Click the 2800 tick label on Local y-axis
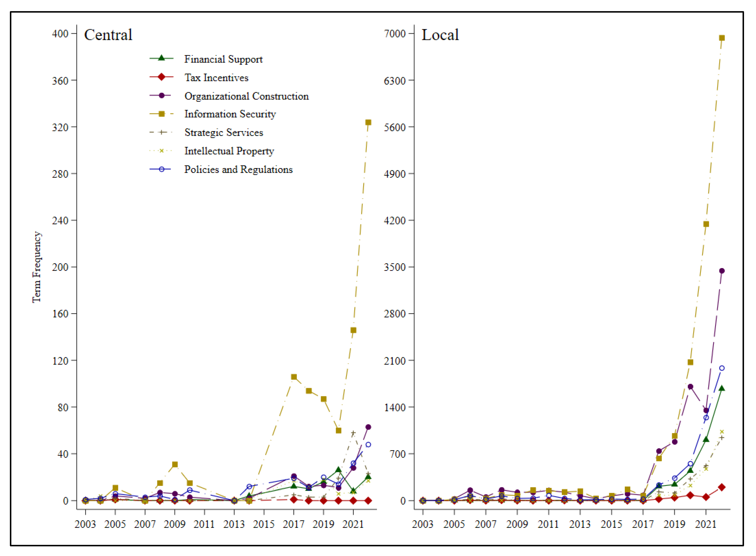 [395, 314]
